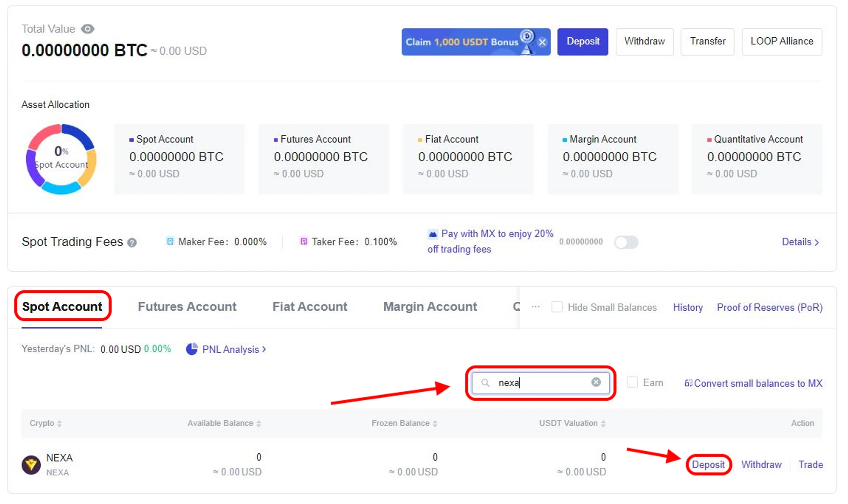Enable Pay with MX fee toggle
The image size is (848, 504).
(626, 242)
